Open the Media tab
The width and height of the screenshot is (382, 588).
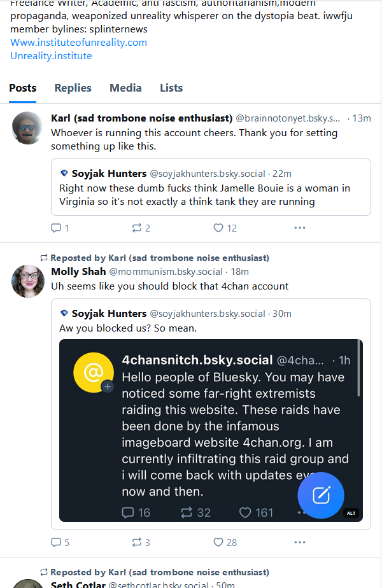125,88
